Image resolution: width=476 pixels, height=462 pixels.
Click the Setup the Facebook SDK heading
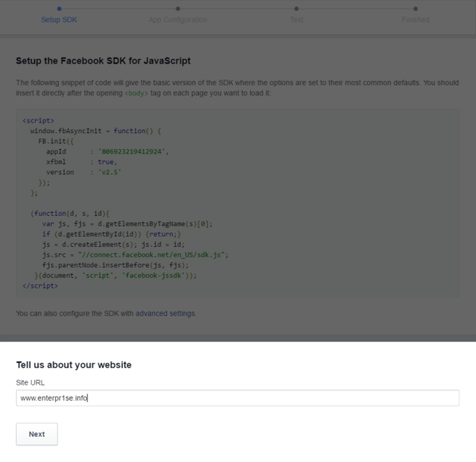coord(103,61)
